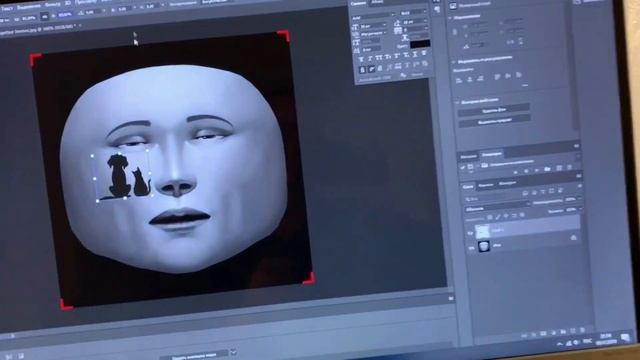640x360 pixels.
Task: Enable Small Caps text style
Action: pyautogui.click(x=388, y=56)
